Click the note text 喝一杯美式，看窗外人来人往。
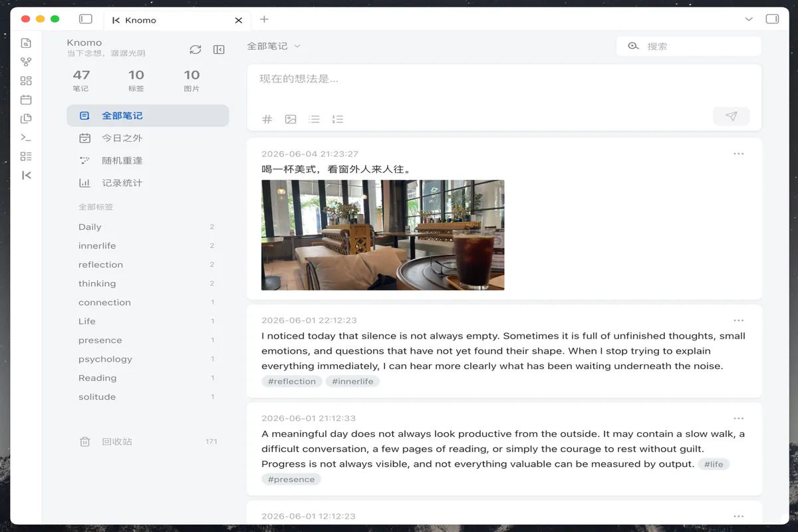 coord(336,169)
